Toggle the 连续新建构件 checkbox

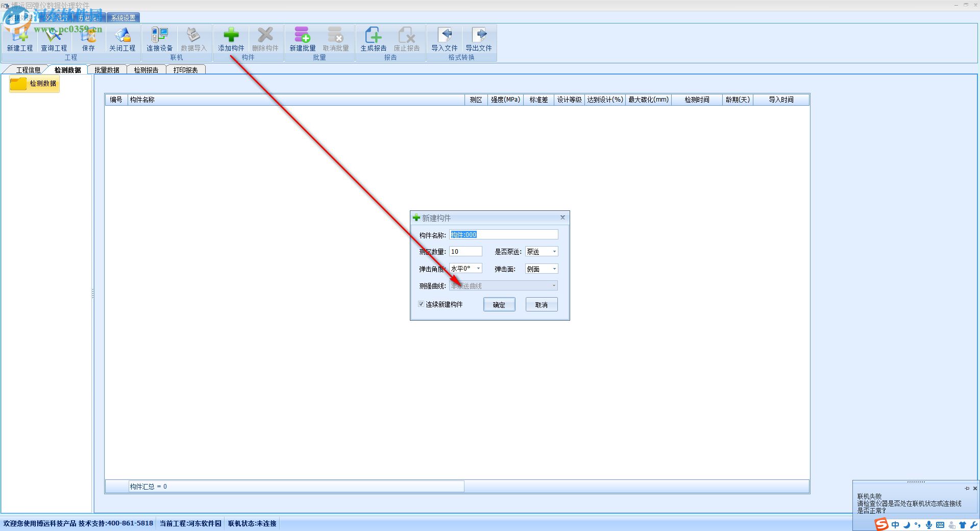421,304
